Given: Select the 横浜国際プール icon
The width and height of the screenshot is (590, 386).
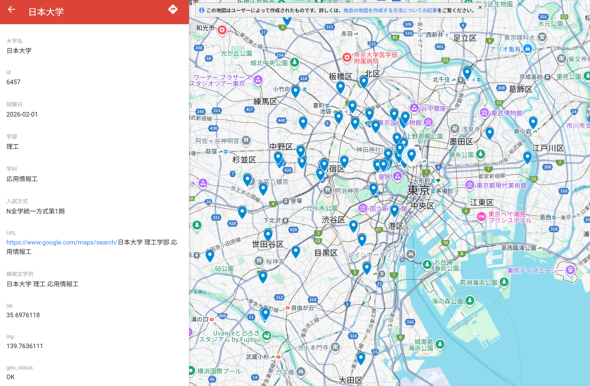Looking at the screenshot, I should [x=192, y=371].
